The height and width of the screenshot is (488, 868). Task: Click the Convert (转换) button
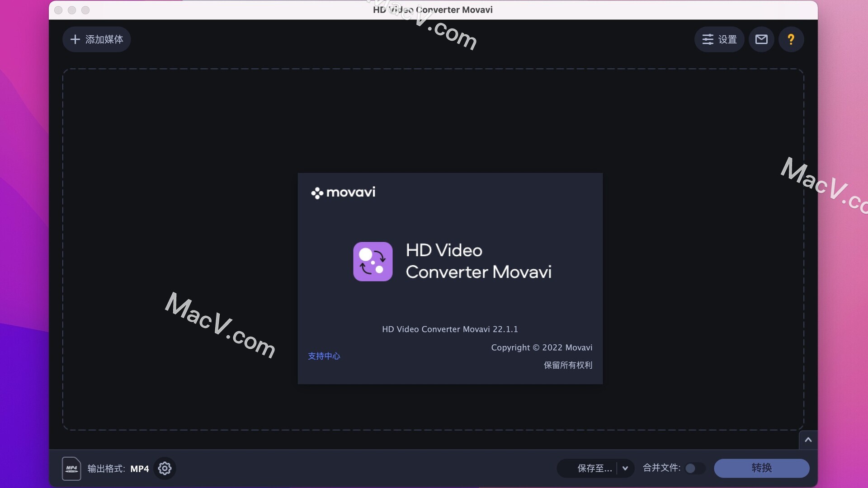pyautogui.click(x=761, y=468)
